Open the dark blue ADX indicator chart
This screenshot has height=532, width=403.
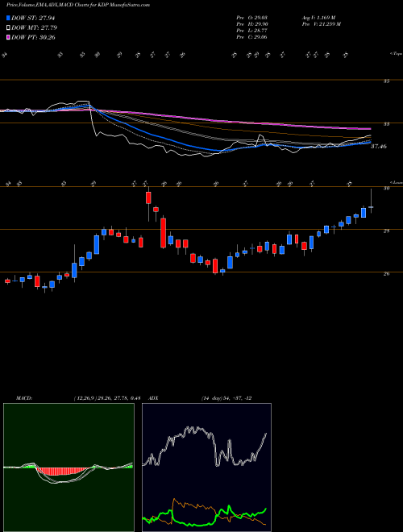click(206, 468)
